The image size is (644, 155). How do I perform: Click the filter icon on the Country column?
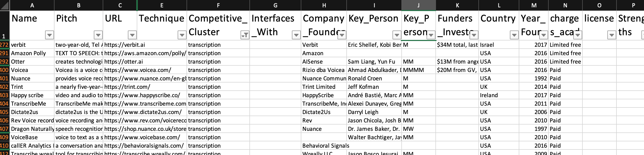[514, 34]
